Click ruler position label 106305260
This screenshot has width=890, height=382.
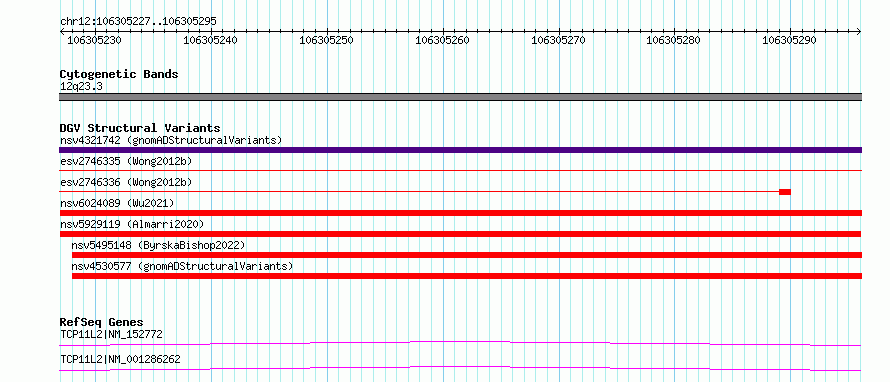[442, 40]
